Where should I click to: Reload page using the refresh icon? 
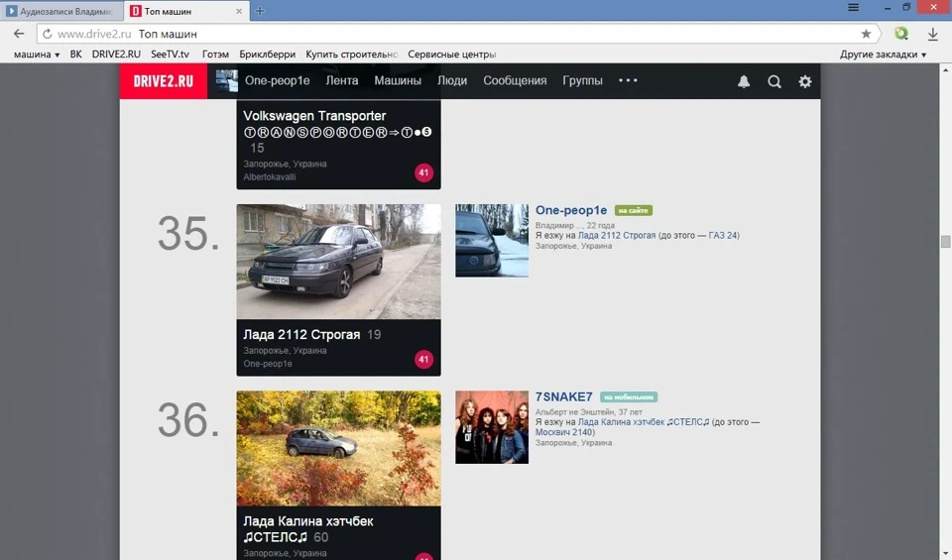point(48,34)
